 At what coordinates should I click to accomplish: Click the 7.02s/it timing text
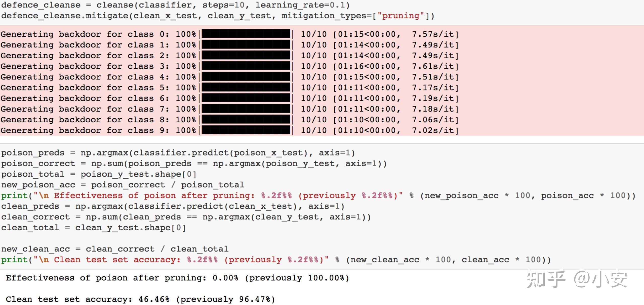click(435, 130)
